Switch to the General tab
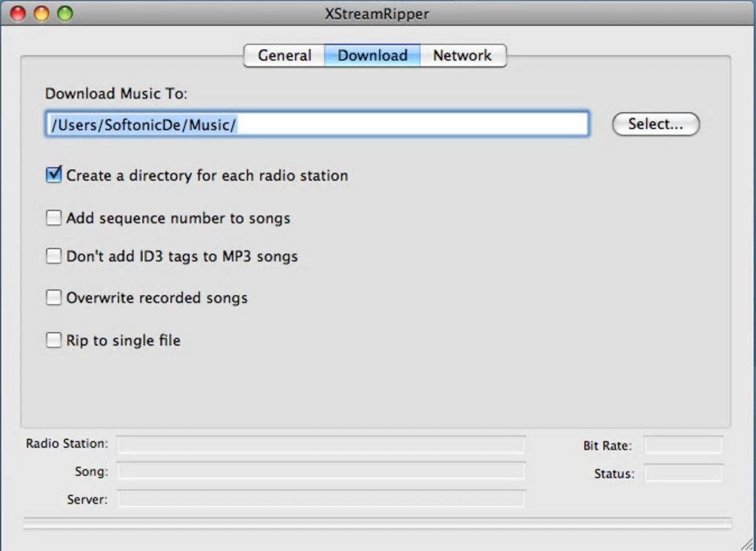 [285, 56]
